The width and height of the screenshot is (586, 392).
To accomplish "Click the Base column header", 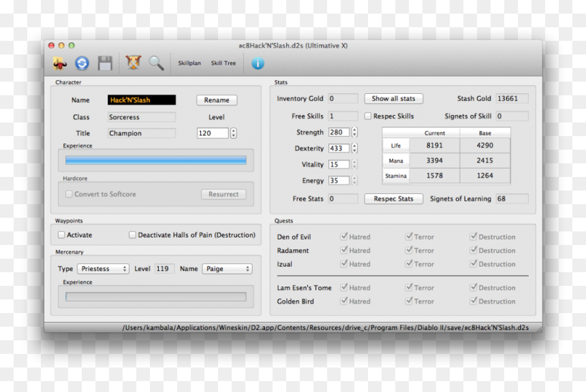I will coord(485,133).
